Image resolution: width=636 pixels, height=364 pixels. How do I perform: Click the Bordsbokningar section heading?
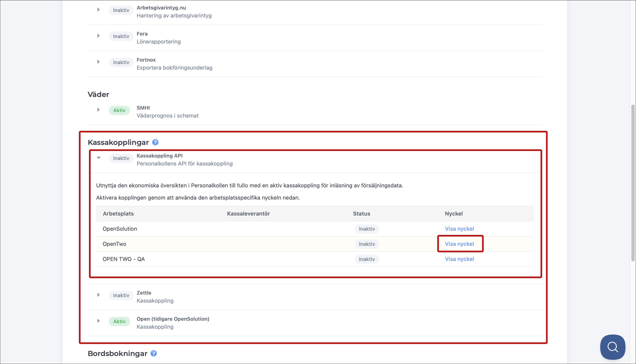click(118, 353)
